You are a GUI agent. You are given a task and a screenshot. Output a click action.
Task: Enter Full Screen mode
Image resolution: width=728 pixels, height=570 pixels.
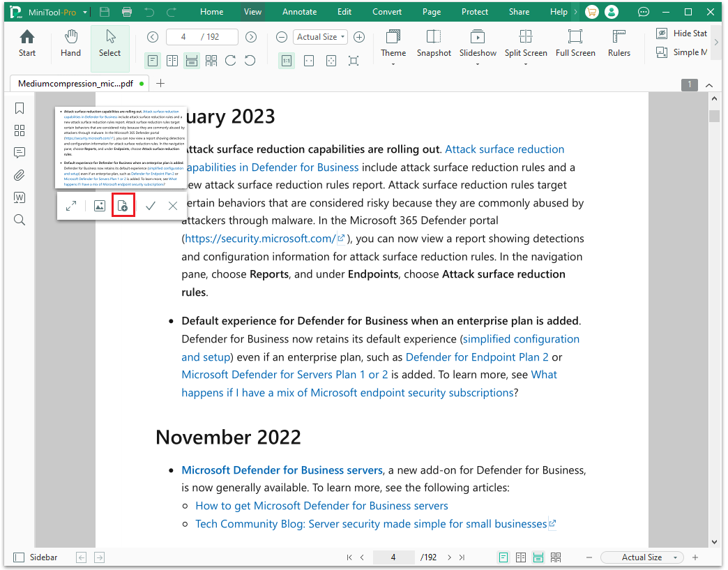coord(575,42)
